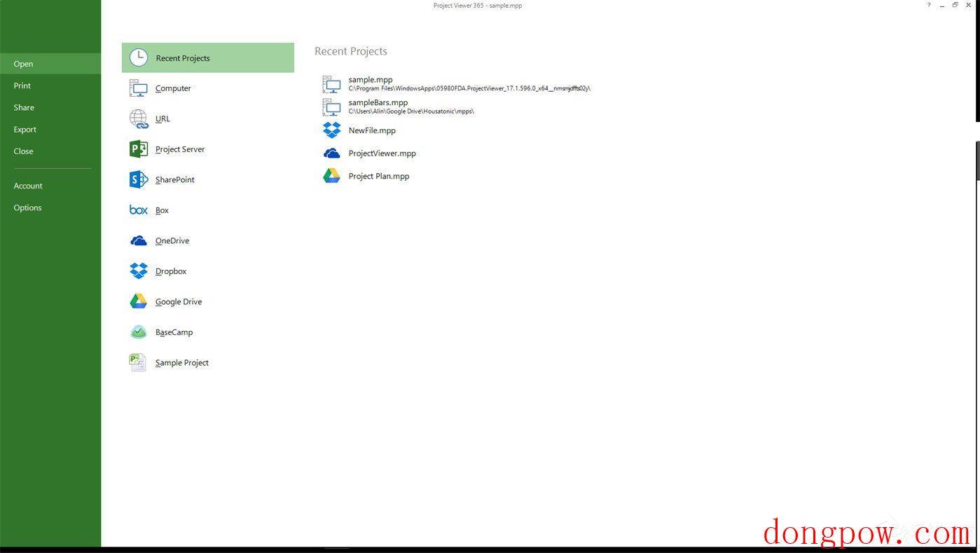Click the Project Server icon
Screen dimensions: 980x553
139,149
